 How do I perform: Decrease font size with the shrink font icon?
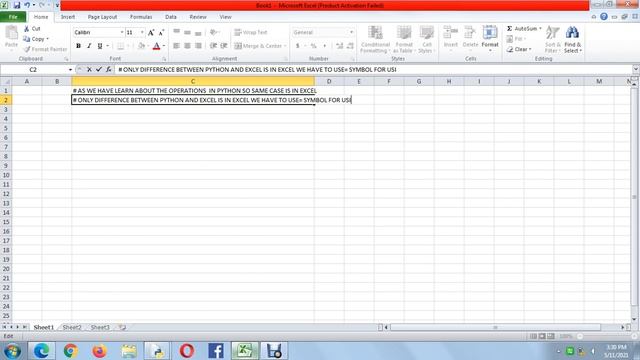[x=161, y=33]
